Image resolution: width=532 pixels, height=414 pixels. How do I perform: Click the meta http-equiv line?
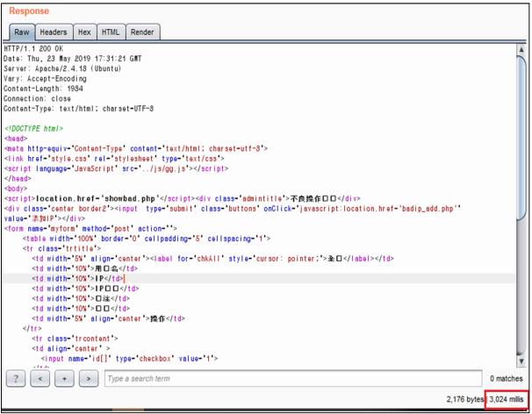click(136, 148)
